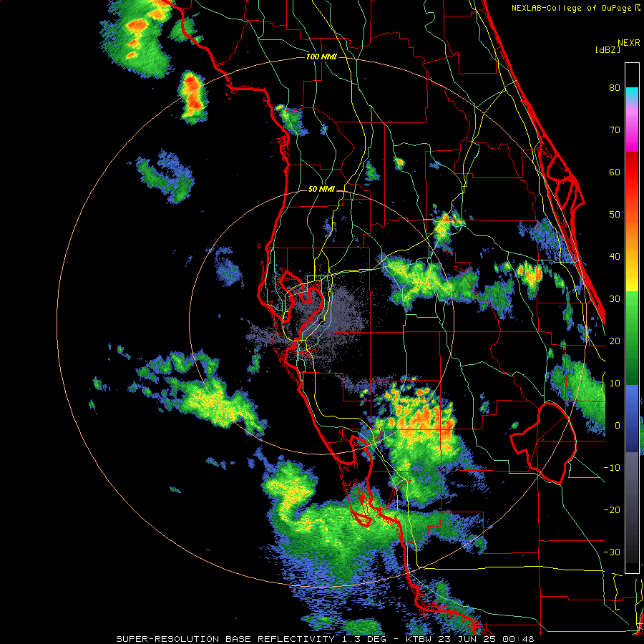This screenshot has height=644, width=644.
Task: Click the cyan band of the color scale
Action: pos(632,94)
